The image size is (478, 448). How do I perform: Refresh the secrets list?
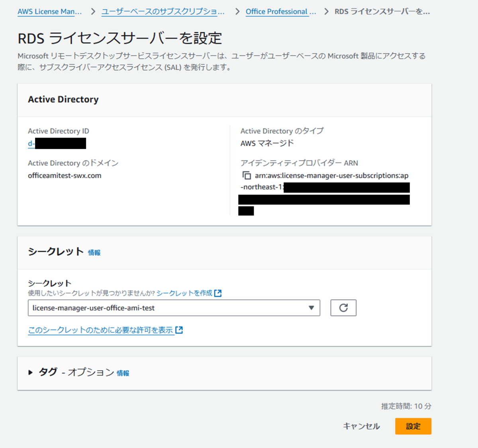click(343, 308)
